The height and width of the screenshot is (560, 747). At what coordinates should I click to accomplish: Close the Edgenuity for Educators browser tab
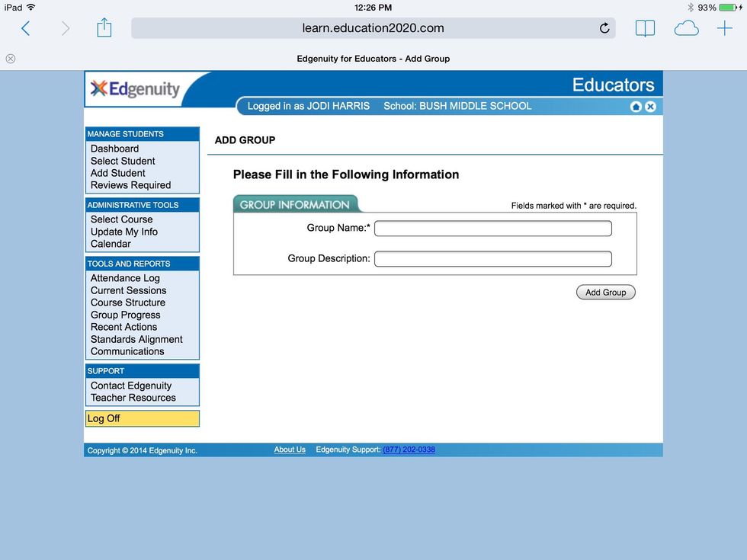pyautogui.click(x=11, y=59)
